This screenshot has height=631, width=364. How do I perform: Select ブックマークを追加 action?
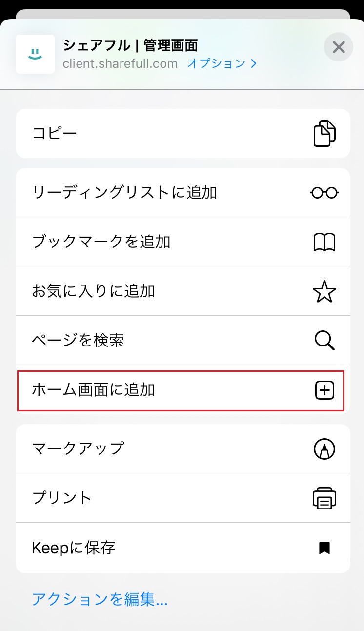[x=101, y=242]
